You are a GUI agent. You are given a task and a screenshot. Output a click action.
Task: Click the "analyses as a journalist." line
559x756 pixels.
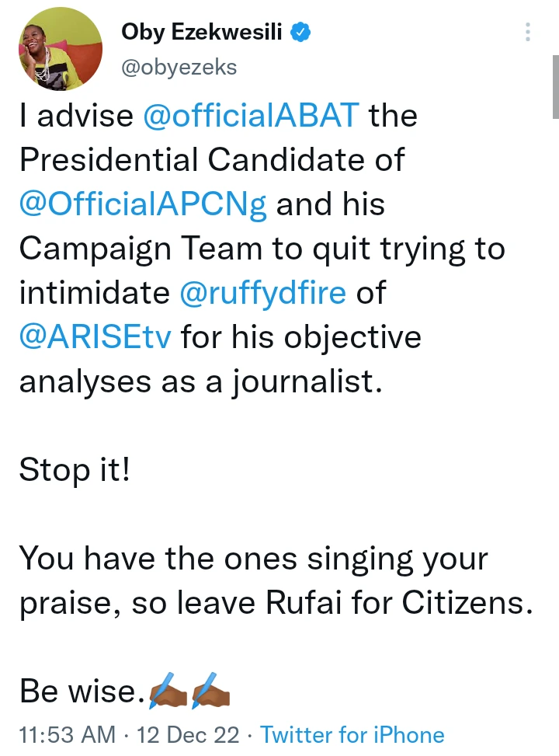click(x=201, y=381)
